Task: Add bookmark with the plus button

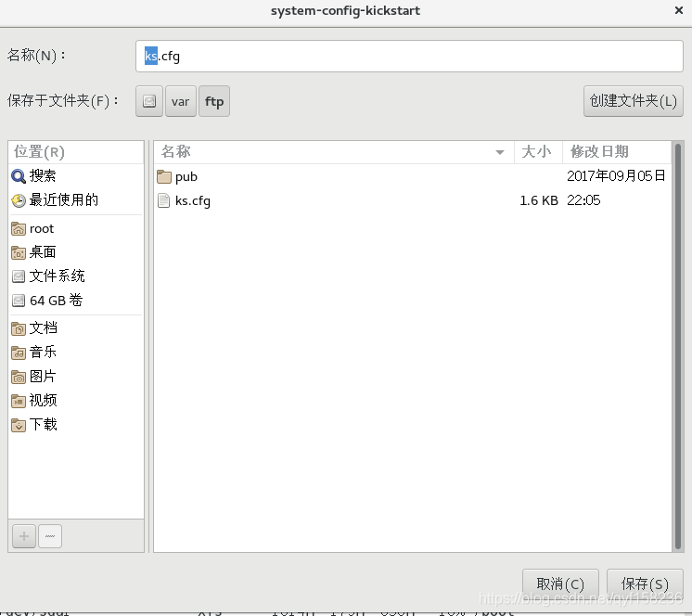Action: 24,536
